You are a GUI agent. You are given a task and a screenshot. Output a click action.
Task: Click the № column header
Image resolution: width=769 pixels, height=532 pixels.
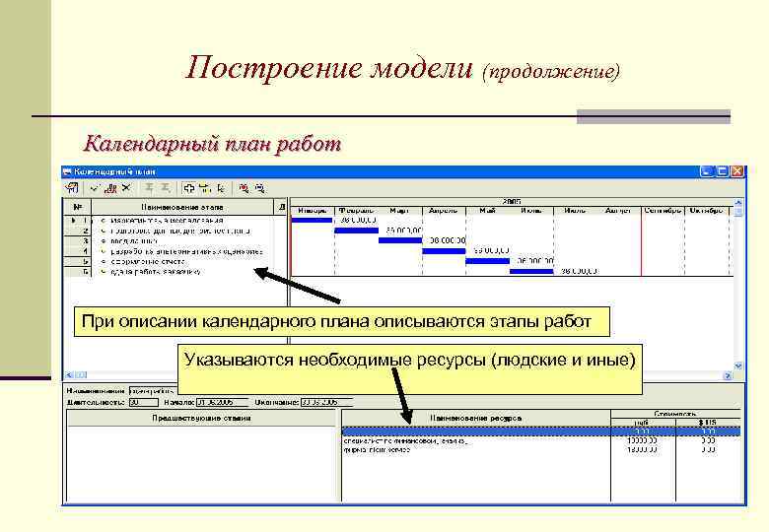point(78,207)
